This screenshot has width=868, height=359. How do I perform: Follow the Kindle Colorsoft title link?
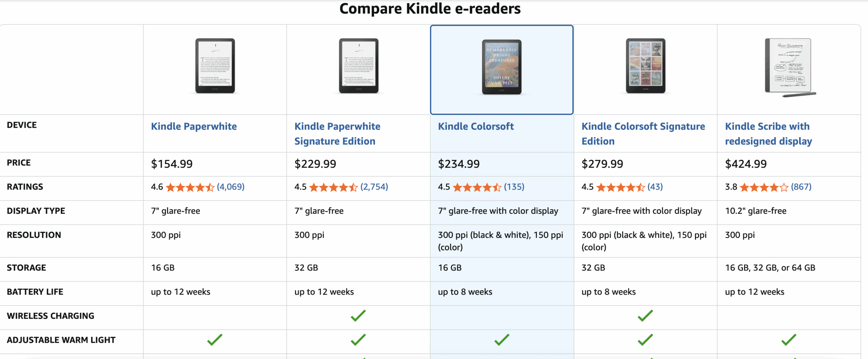click(x=476, y=126)
